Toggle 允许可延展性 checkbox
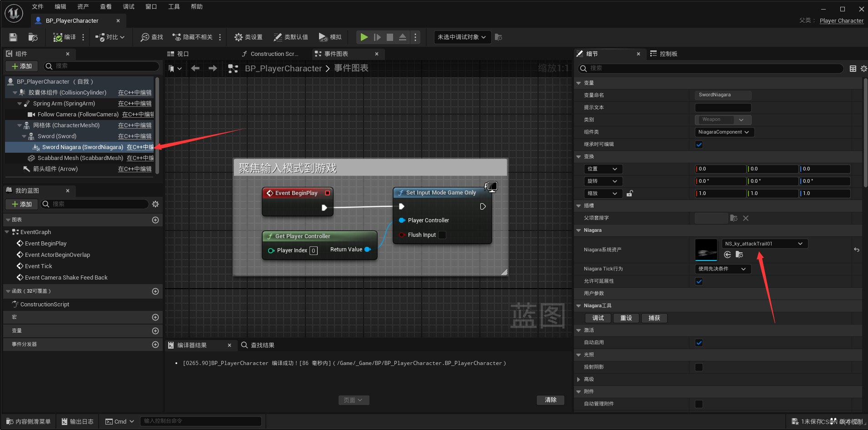The width and height of the screenshot is (868, 430). tap(699, 281)
